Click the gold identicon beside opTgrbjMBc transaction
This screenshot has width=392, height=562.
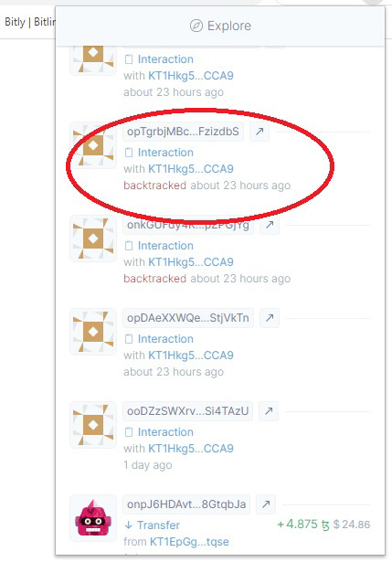click(93, 145)
